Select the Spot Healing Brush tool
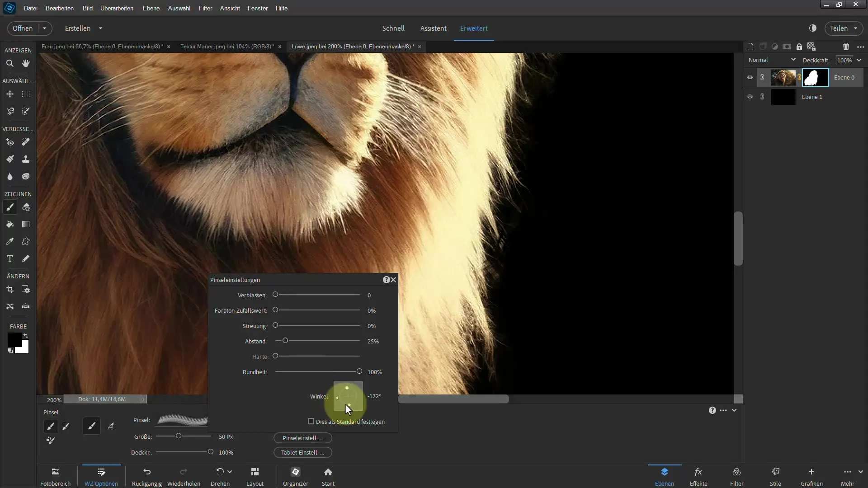This screenshot has width=868, height=488. [26, 142]
